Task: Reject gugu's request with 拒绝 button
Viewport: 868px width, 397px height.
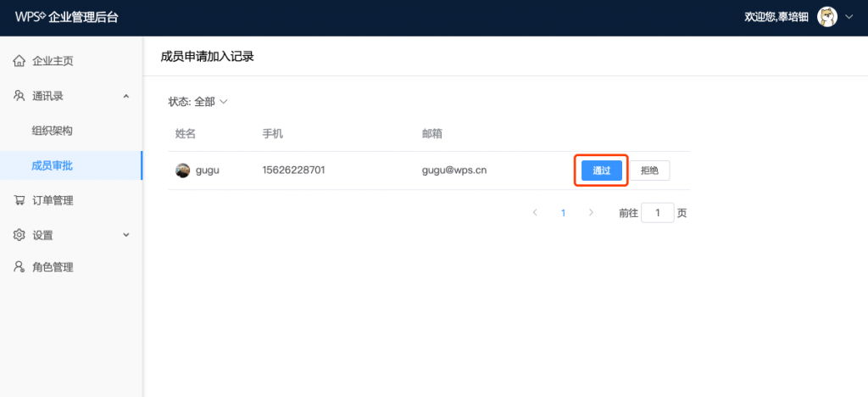Action: pyautogui.click(x=649, y=171)
